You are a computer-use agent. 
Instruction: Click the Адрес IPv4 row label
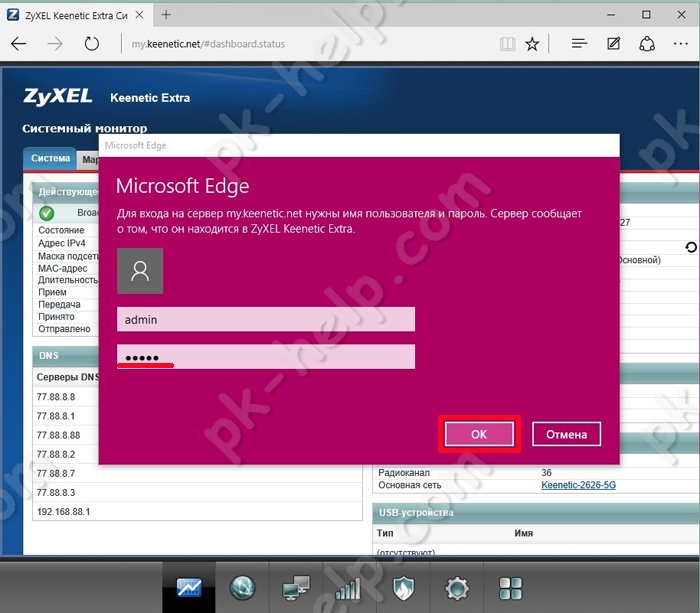(62, 243)
